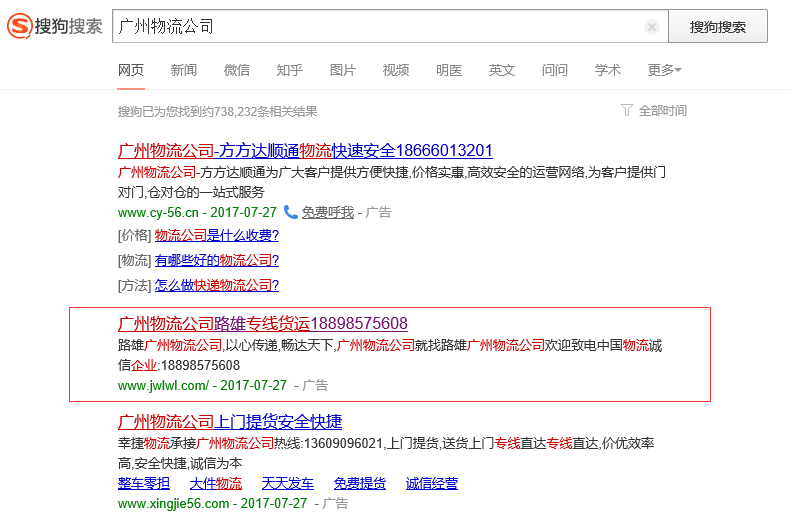Select the 网页 tab

pos(131,70)
